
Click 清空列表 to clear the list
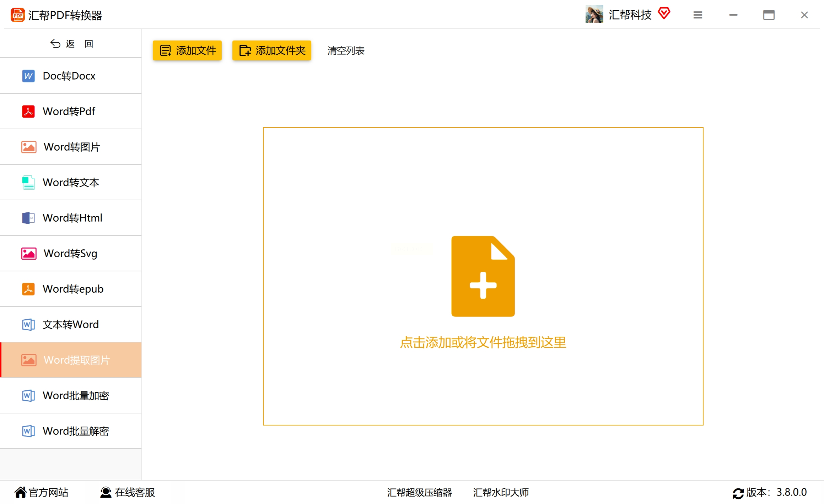(x=345, y=51)
